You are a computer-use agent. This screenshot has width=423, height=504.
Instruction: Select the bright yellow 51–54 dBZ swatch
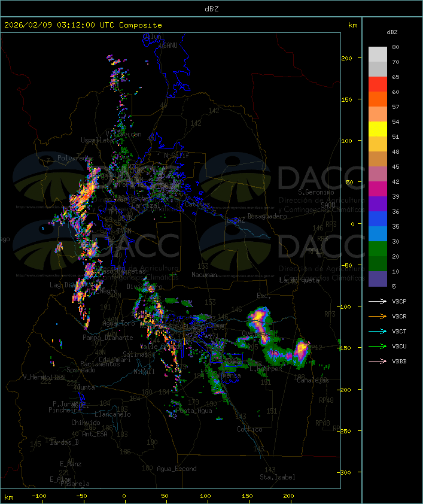(378, 129)
